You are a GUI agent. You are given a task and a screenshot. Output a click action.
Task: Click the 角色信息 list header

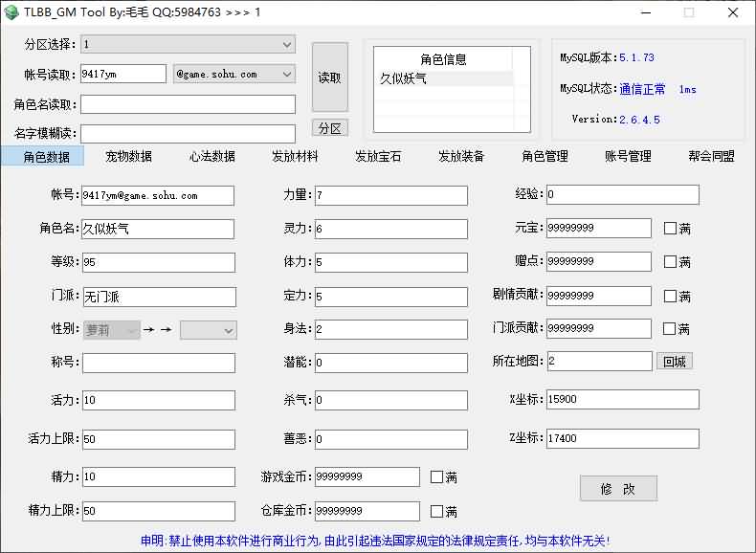point(444,59)
